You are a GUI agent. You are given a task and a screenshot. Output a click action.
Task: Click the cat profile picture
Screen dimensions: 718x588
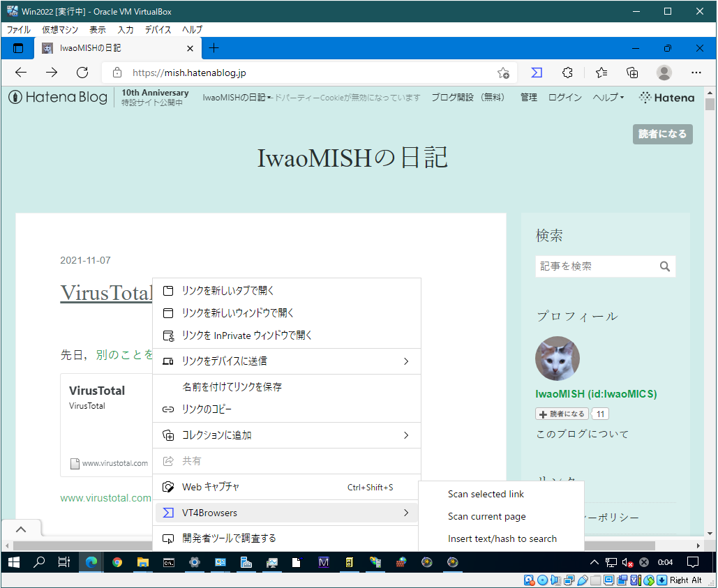[558, 359]
